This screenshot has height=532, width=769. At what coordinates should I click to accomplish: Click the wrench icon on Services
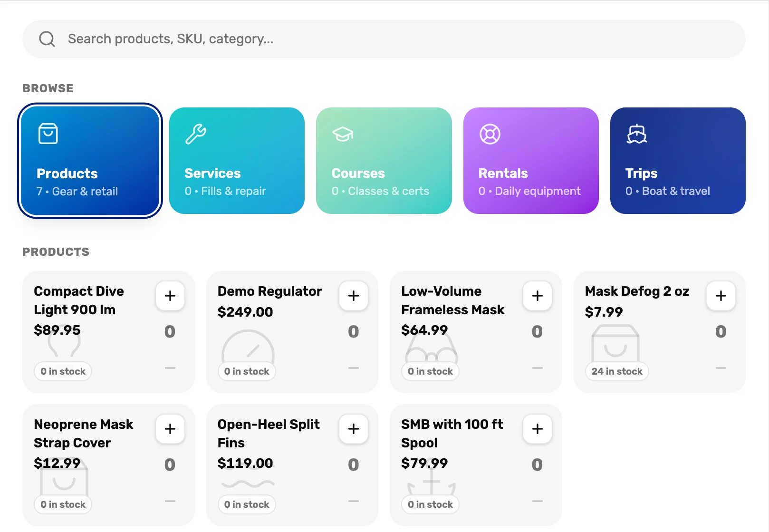[x=195, y=134]
